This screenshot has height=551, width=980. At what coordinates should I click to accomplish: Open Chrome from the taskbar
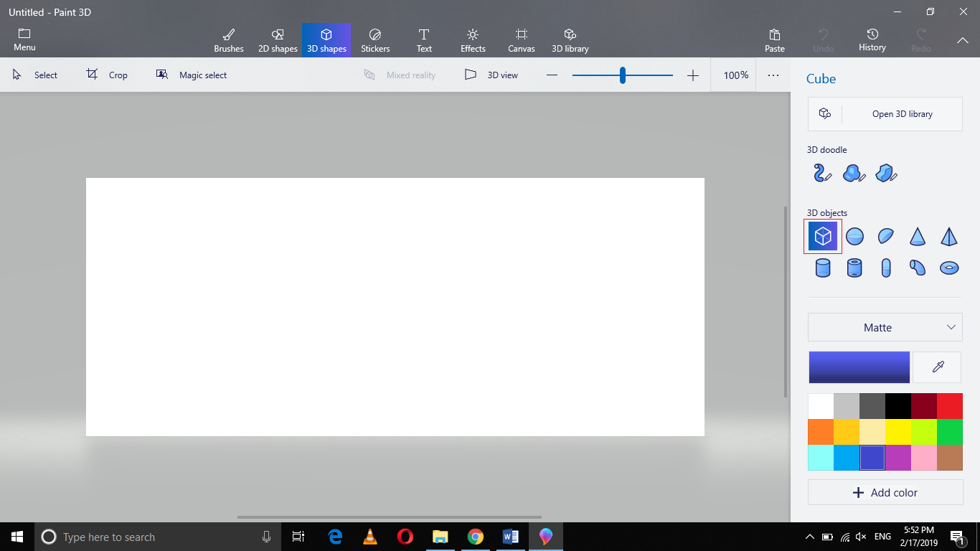point(476,537)
